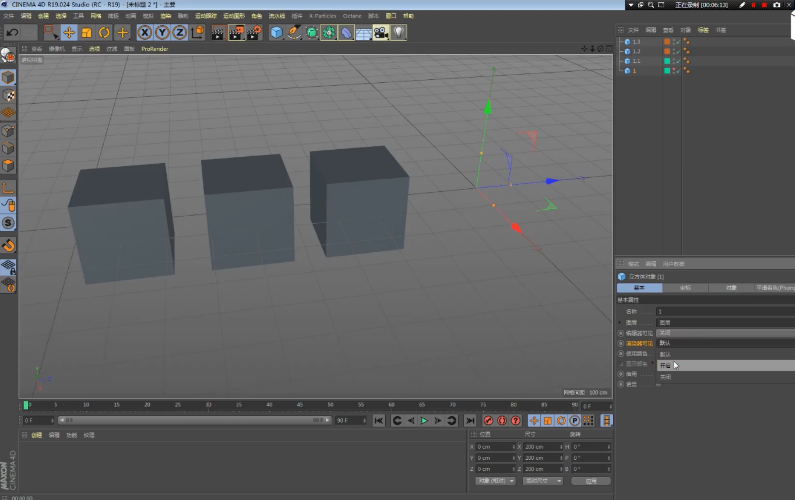795x500 pixels.
Task: Click the Light bulb icon in toolbar
Action: (x=399, y=32)
